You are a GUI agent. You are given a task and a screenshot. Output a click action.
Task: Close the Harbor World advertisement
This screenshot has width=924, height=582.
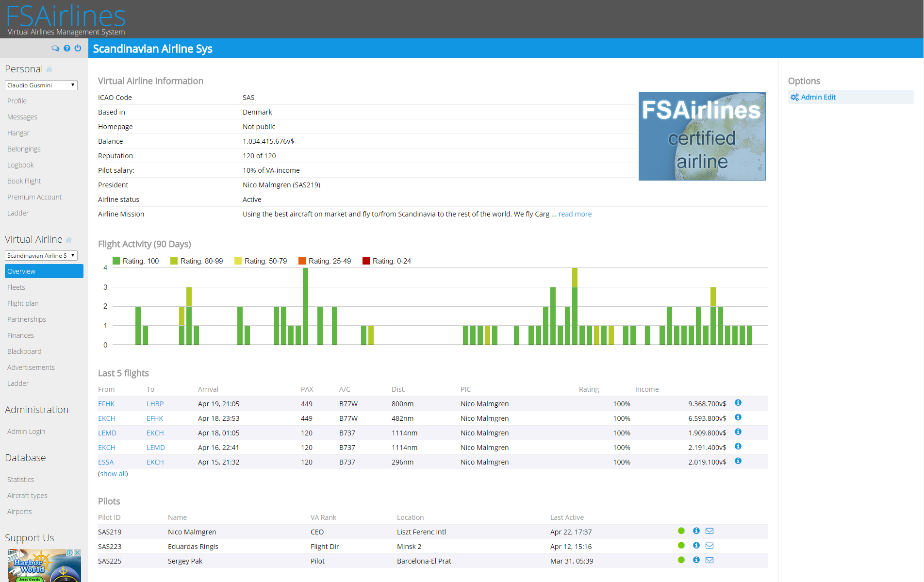77,552
